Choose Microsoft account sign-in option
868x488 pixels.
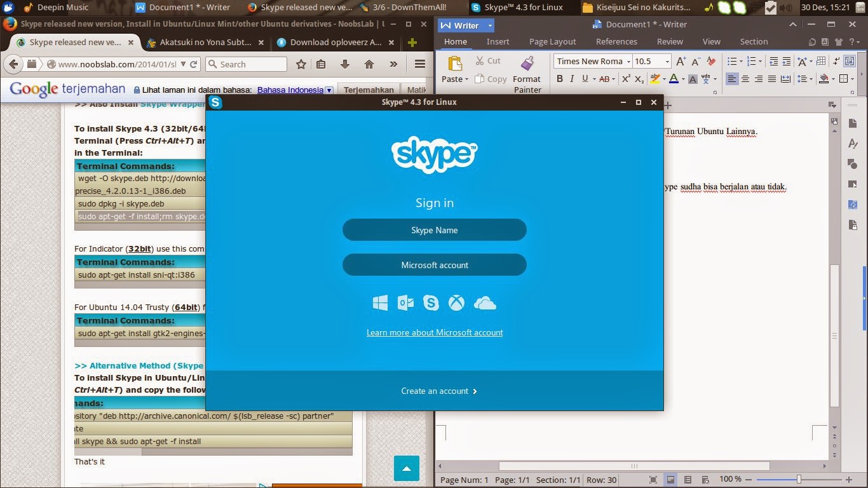[435, 265]
